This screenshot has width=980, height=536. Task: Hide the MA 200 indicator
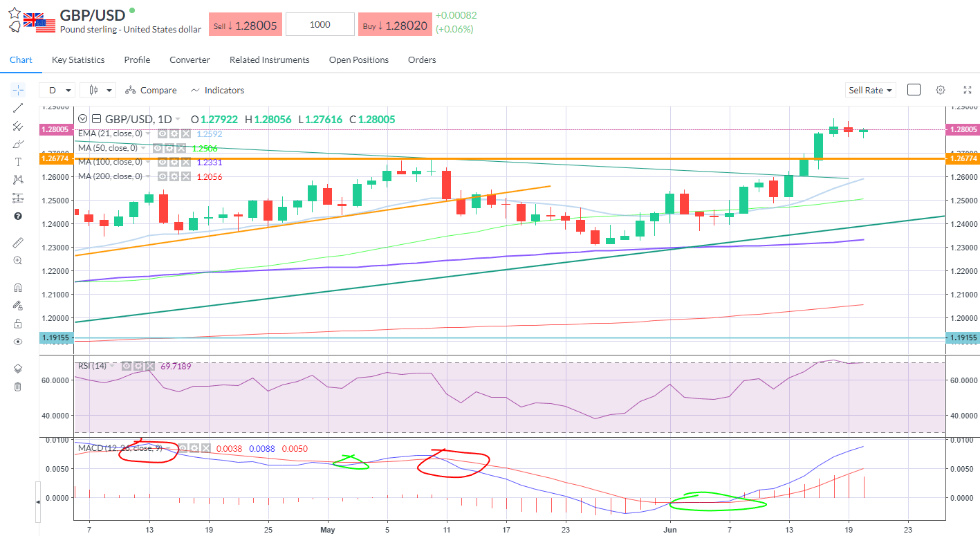click(163, 176)
